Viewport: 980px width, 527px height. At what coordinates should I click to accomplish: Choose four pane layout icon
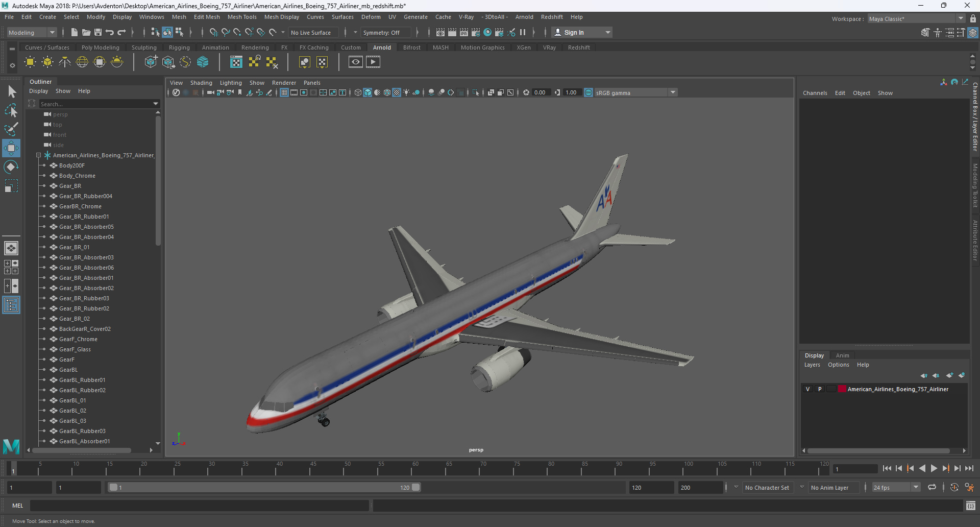tap(11, 267)
